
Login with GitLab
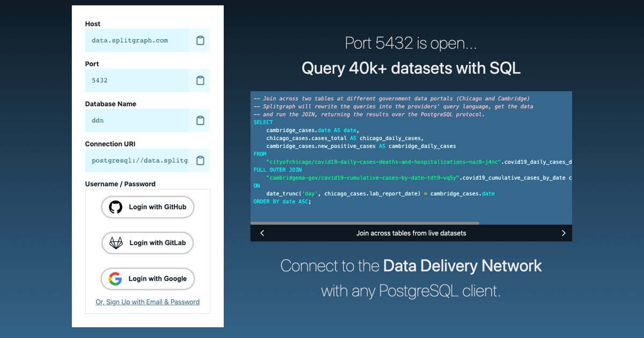tap(148, 243)
